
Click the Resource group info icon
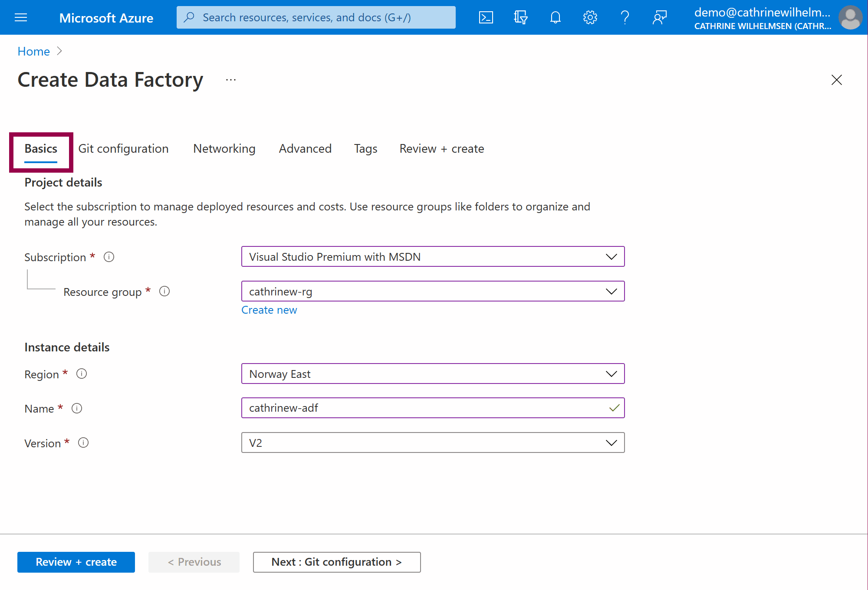(x=164, y=291)
